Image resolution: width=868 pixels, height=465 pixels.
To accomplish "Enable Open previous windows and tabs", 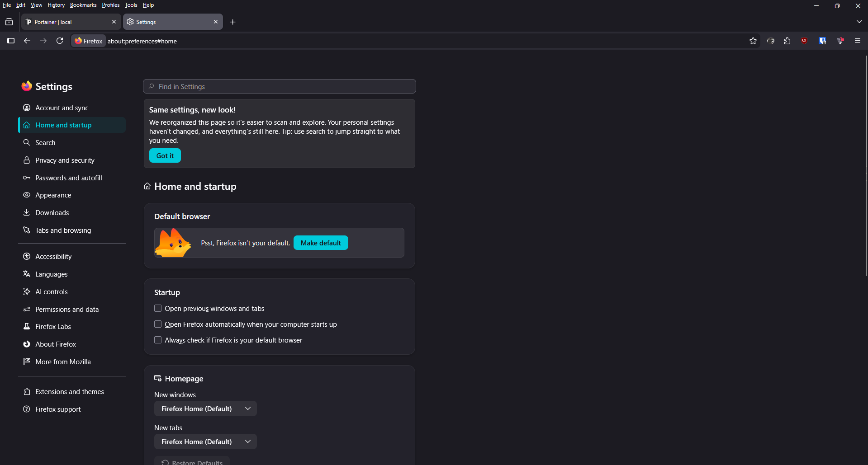I will click(x=158, y=308).
